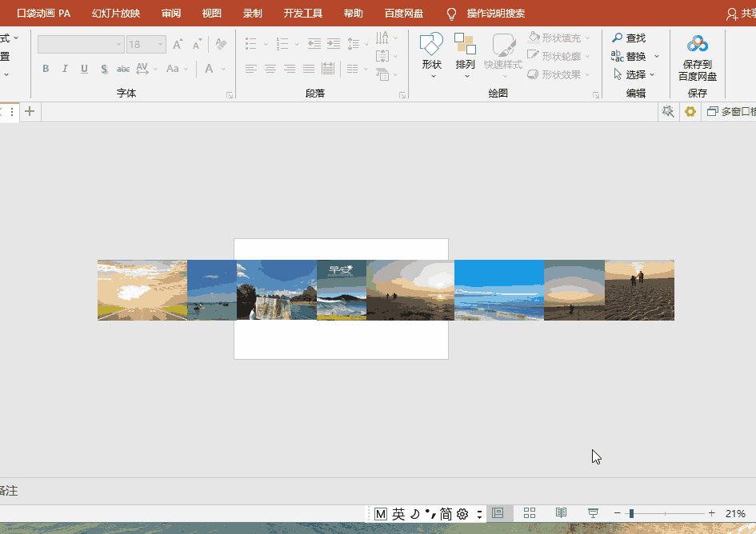Open the 排列 arrange menu
756x534 pixels.
point(466,55)
